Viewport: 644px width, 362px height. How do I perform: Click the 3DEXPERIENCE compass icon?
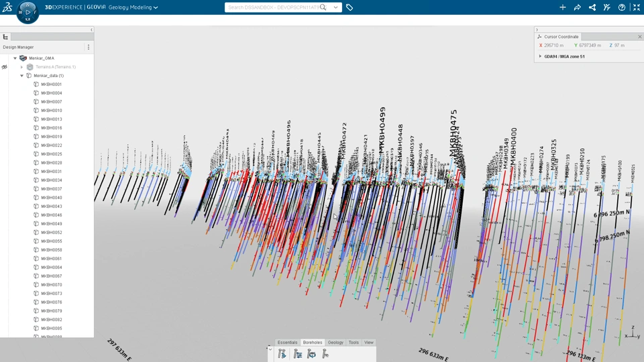28,12
